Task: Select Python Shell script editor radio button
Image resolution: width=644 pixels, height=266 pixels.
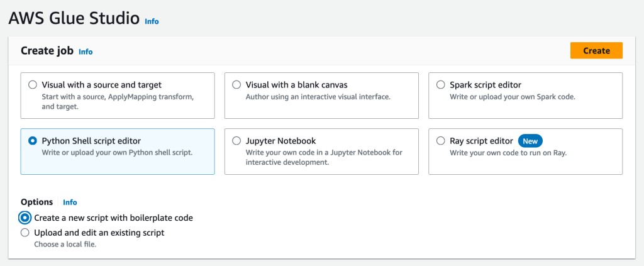Action: click(x=33, y=141)
